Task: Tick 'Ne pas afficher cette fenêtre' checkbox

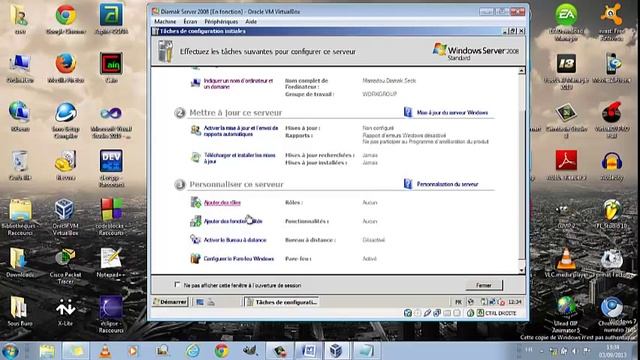Action: pos(177,284)
